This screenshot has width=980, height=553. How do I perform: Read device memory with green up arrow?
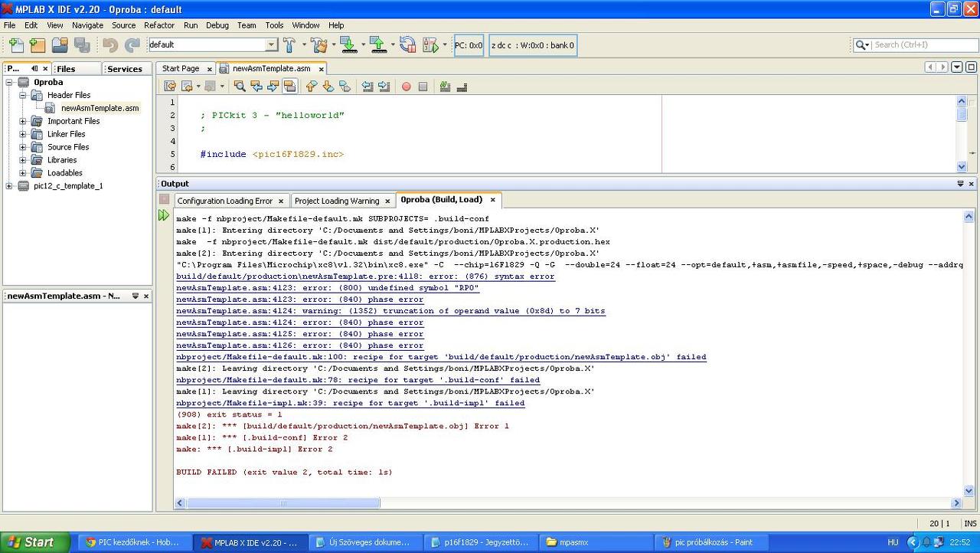click(378, 45)
